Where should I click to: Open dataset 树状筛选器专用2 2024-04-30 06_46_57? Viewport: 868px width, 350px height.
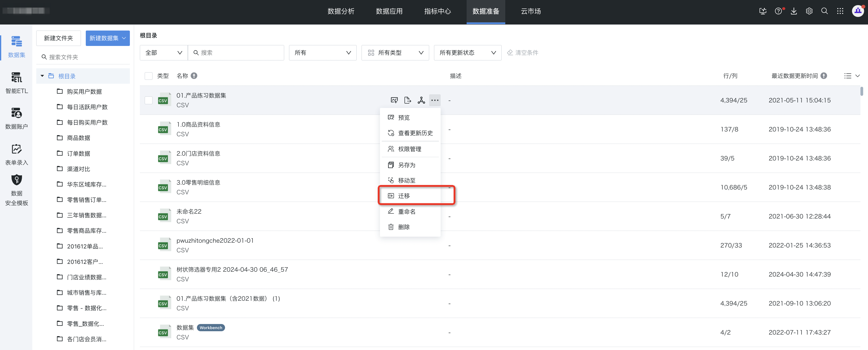tap(232, 269)
